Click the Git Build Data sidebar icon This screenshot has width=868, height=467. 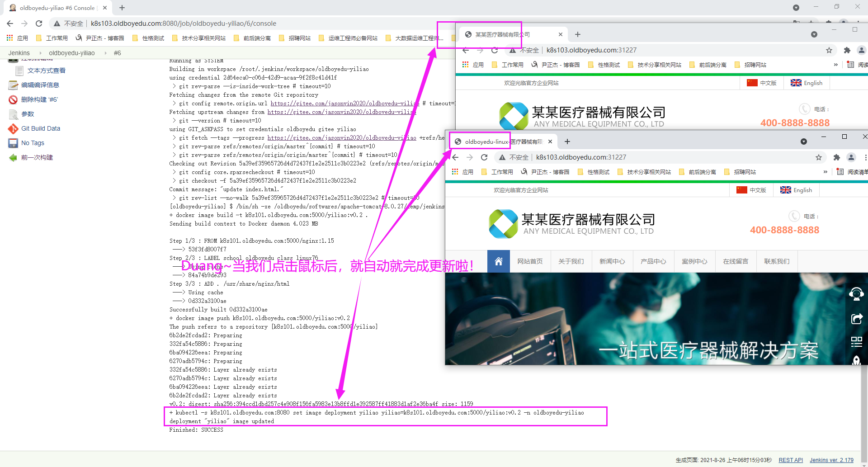13,129
